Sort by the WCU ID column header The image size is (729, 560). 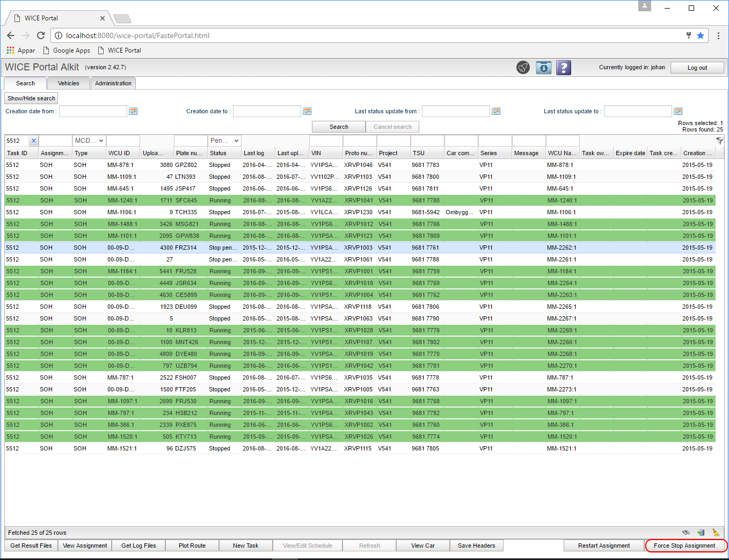coord(123,153)
